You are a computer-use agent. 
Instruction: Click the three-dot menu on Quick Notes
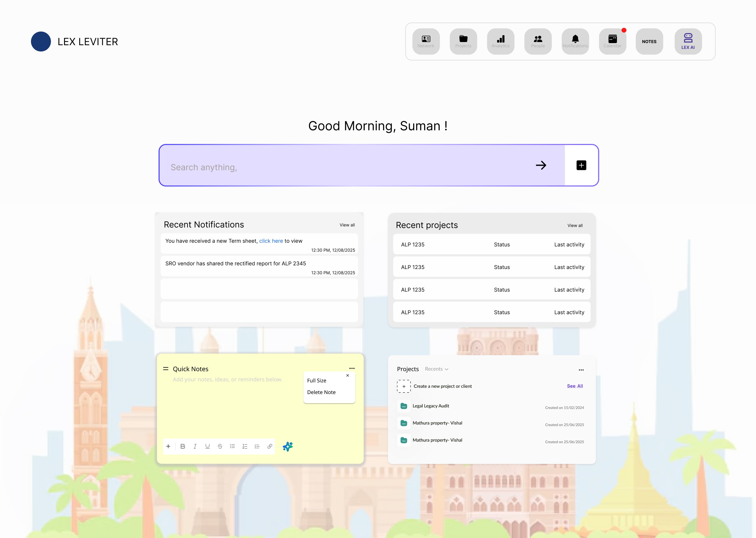tap(351, 368)
